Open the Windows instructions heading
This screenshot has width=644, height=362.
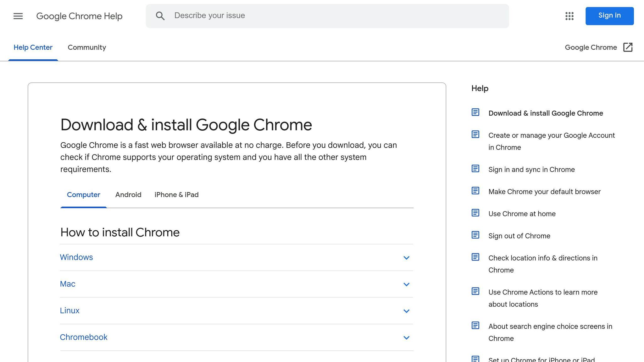[76, 257]
